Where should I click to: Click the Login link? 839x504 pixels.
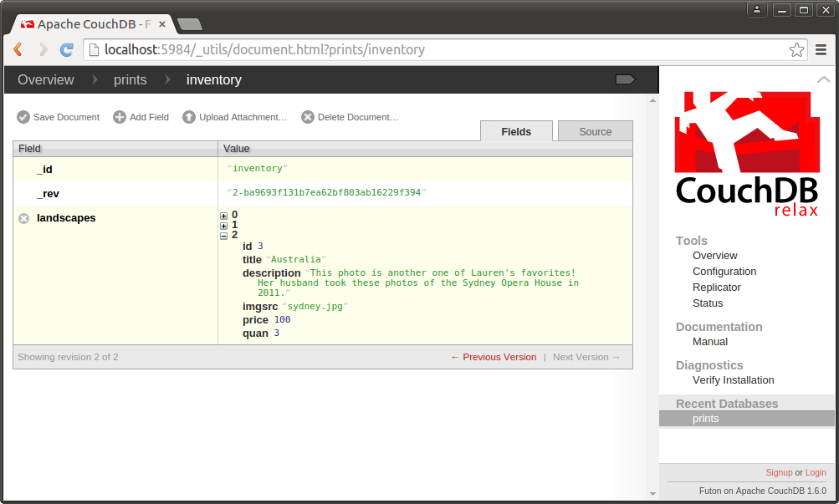pos(816,472)
